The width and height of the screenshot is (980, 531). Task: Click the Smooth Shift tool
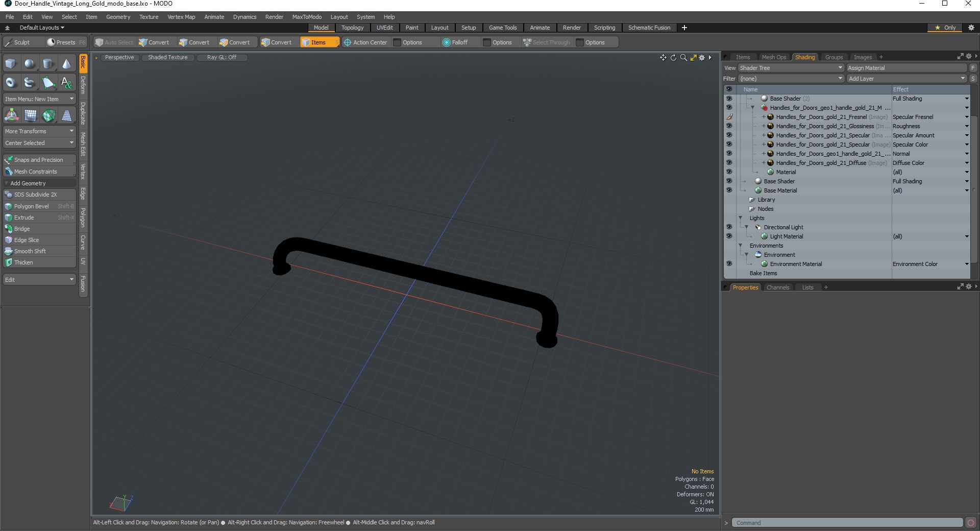coord(39,251)
